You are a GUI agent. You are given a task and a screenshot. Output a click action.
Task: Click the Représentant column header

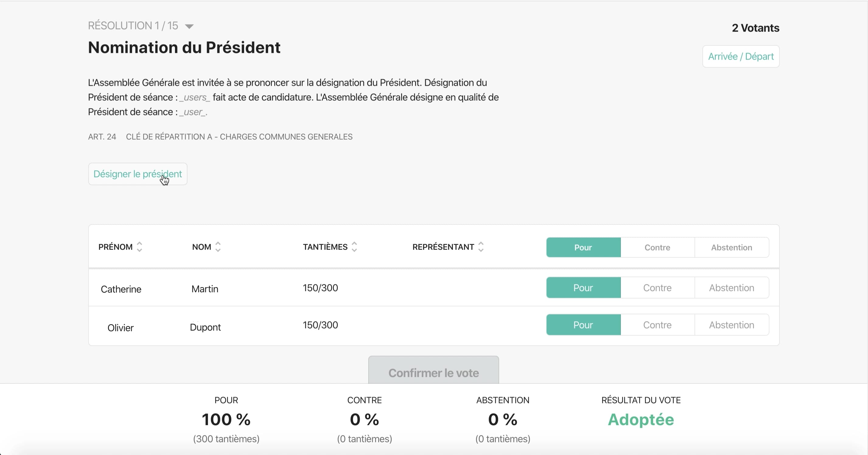pyautogui.click(x=443, y=247)
